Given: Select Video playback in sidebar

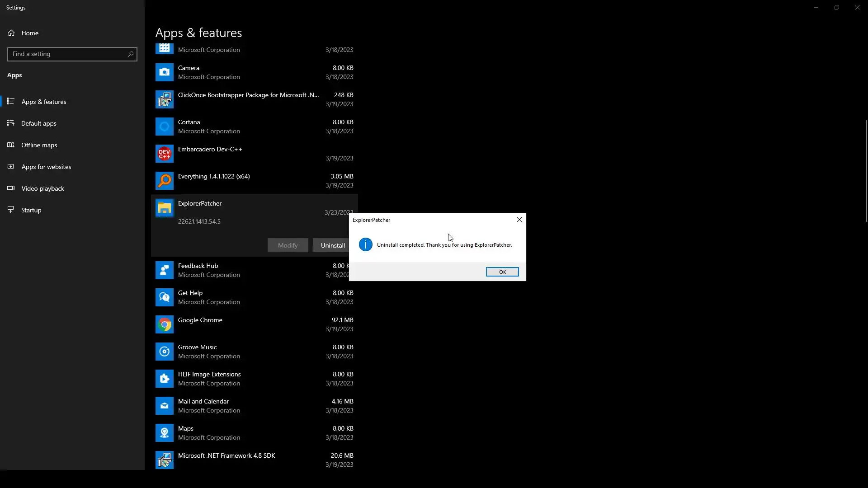Looking at the screenshot, I should pos(43,188).
